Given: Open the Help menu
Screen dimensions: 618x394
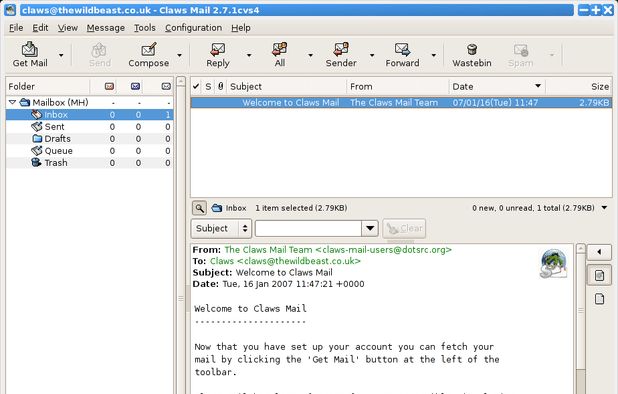Looking at the screenshot, I should coord(241,28).
